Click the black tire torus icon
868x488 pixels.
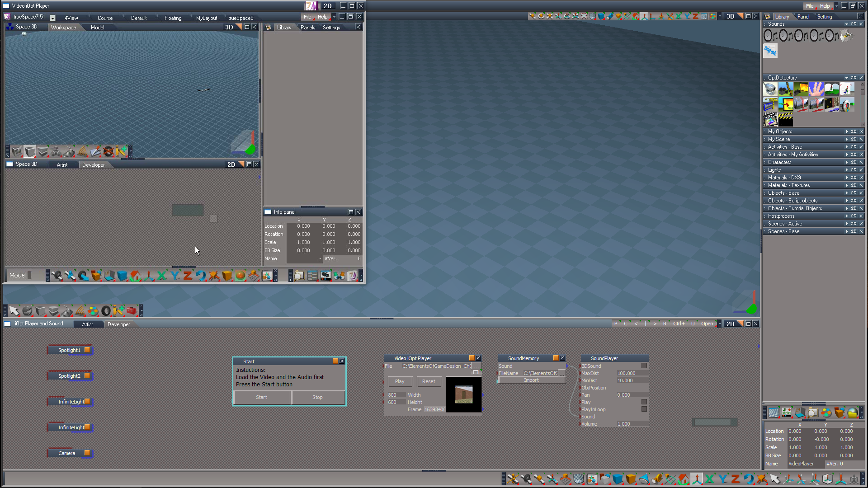(106, 311)
